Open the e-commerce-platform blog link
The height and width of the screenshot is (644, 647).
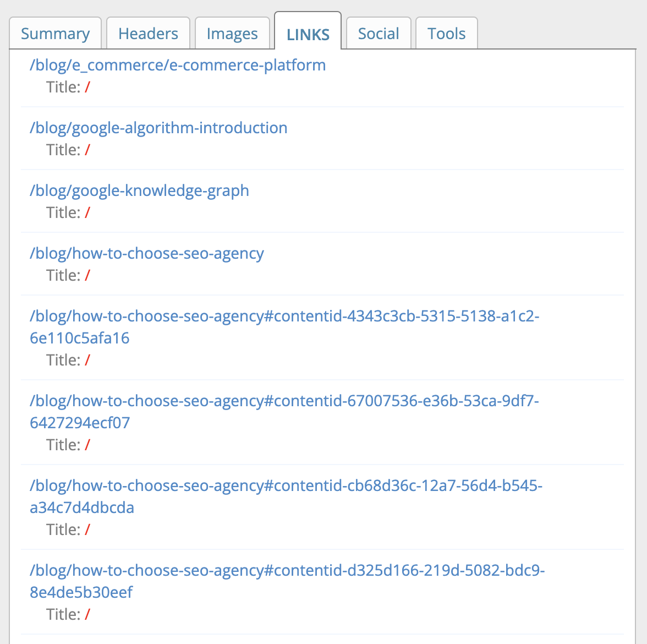pyautogui.click(x=177, y=65)
